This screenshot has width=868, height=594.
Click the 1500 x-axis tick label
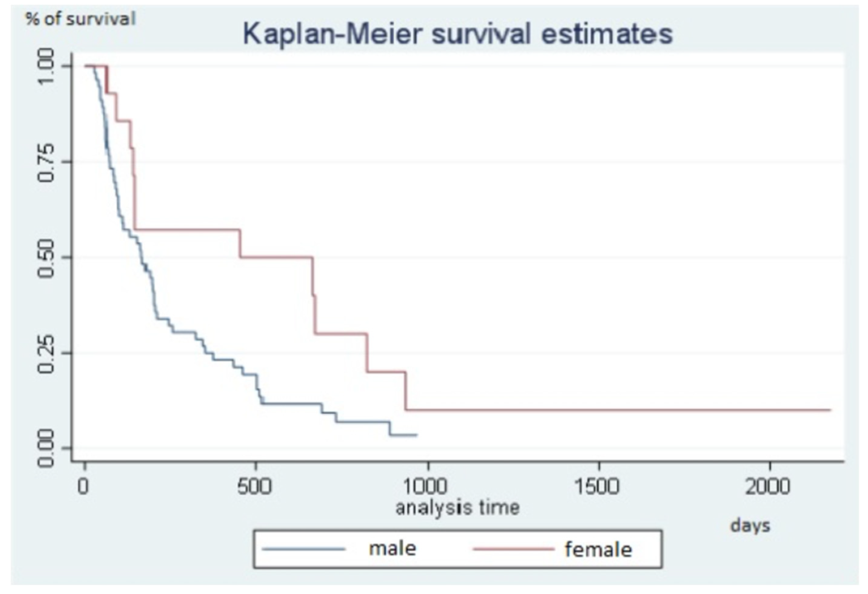click(x=598, y=487)
